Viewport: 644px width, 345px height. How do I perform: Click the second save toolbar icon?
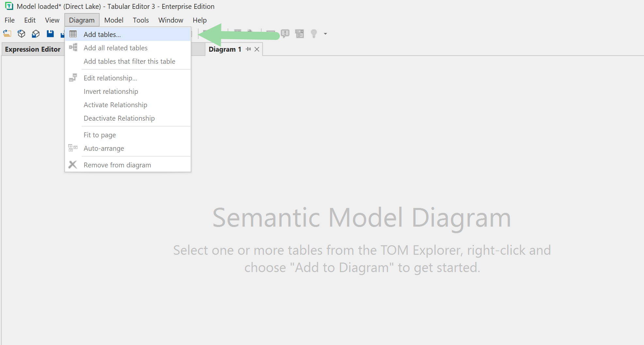63,34
